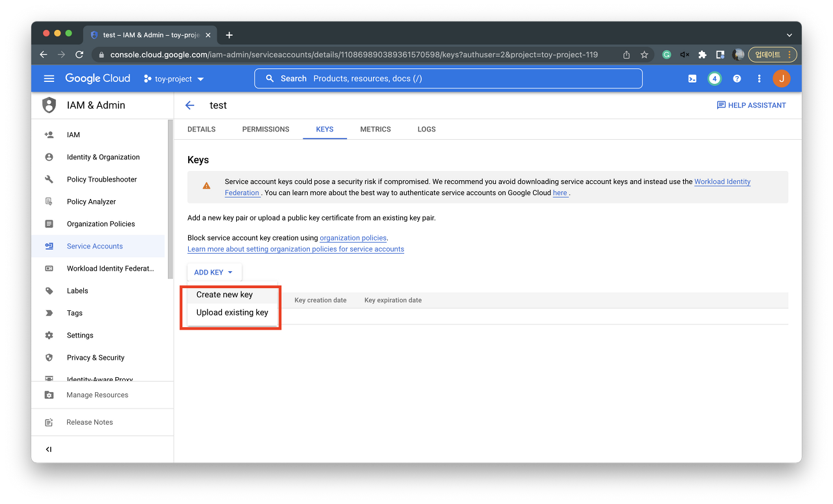Collapse the sidebar with the bottom arrow
Image resolution: width=833 pixels, height=504 pixels.
click(49, 449)
